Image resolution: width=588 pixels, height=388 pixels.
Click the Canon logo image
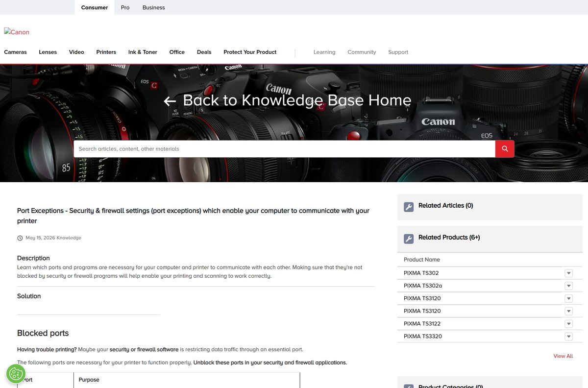click(x=17, y=32)
